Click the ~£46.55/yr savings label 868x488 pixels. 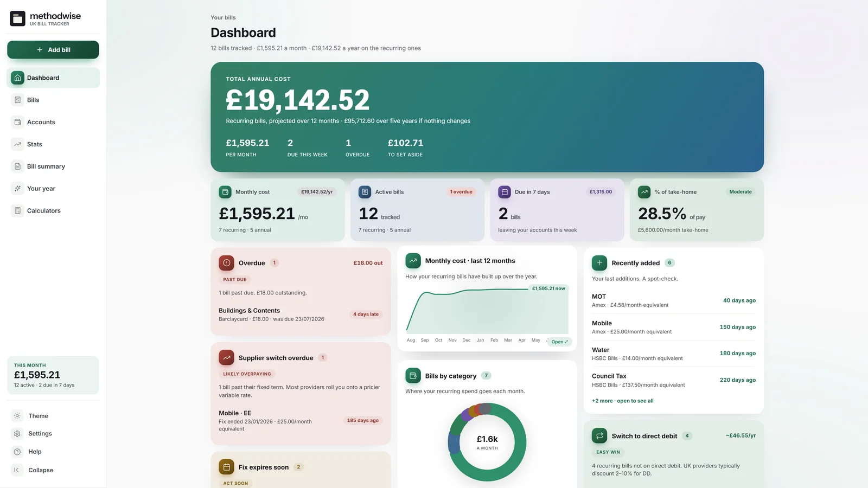741,436
